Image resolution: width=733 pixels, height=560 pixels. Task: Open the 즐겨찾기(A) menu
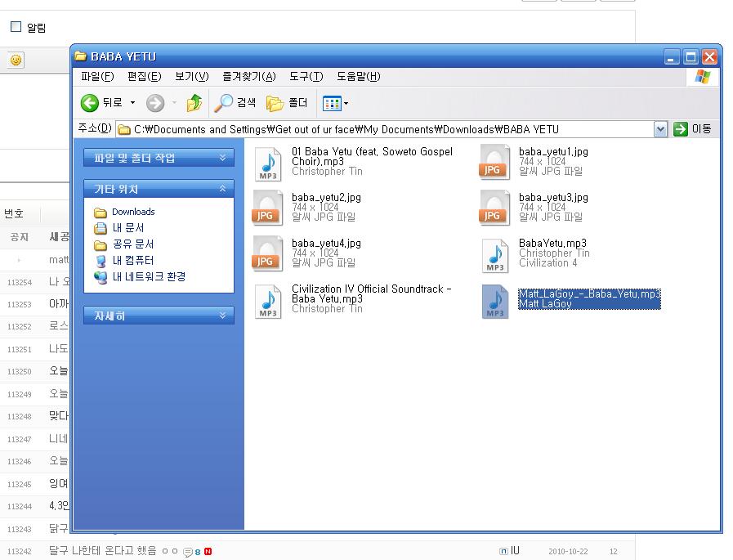248,76
